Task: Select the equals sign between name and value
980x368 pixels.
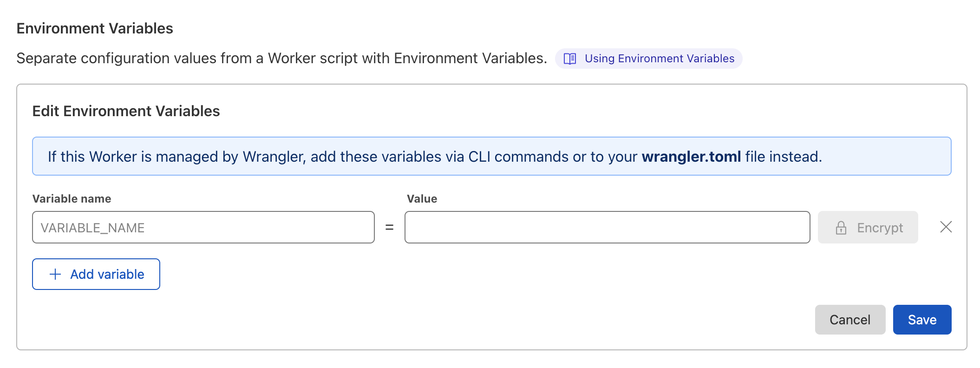Action: point(389,227)
